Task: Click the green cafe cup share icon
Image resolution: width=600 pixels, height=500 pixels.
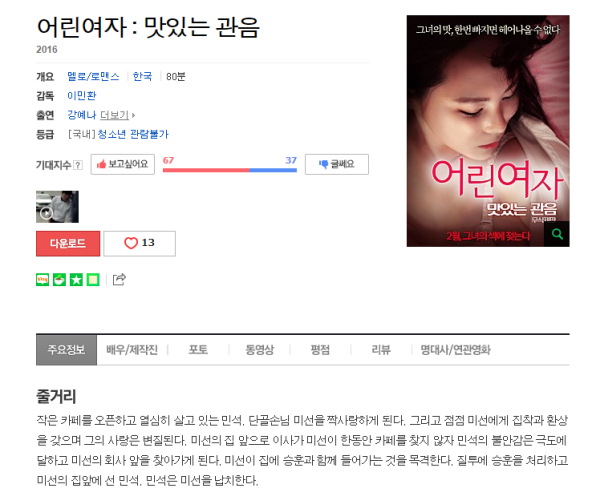Action: (59, 280)
